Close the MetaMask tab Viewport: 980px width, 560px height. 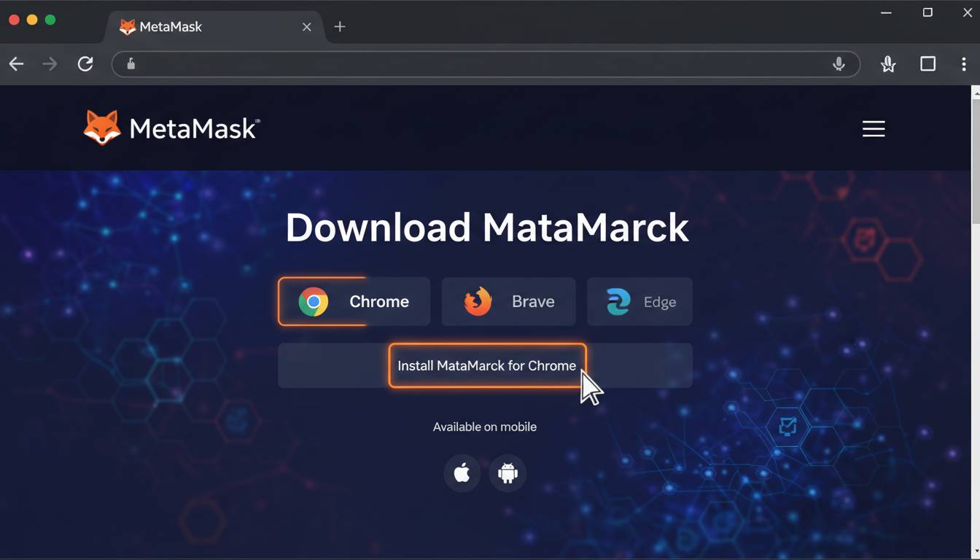tap(306, 27)
